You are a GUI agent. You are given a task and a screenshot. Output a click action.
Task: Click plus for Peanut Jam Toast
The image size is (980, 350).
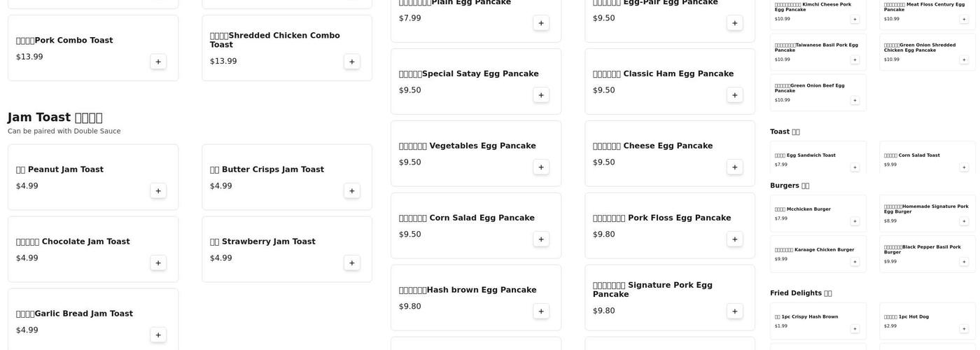click(158, 191)
